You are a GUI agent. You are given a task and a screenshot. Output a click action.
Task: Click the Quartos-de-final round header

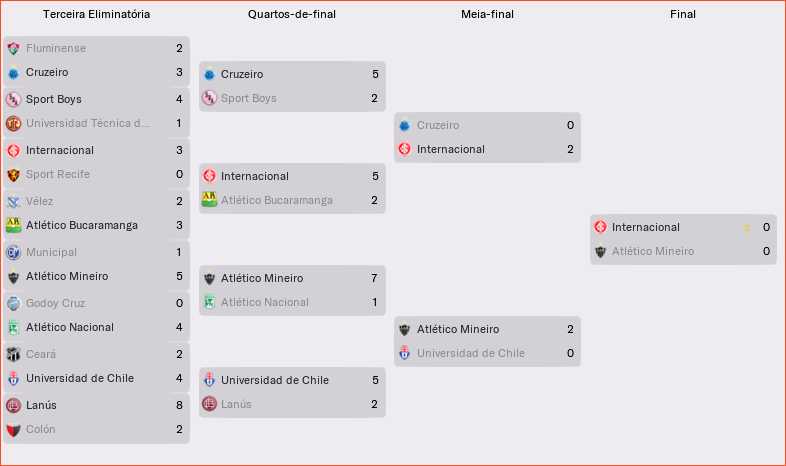click(292, 15)
